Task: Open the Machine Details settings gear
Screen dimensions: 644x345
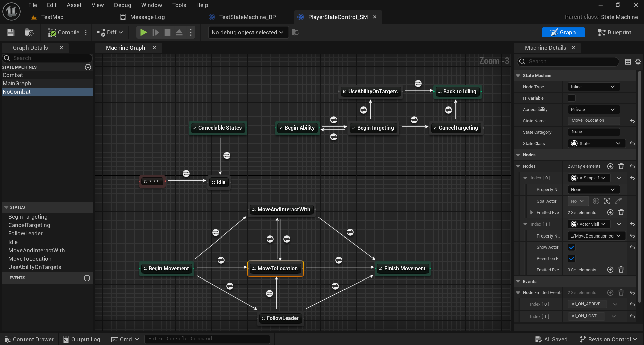Action: click(x=638, y=62)
